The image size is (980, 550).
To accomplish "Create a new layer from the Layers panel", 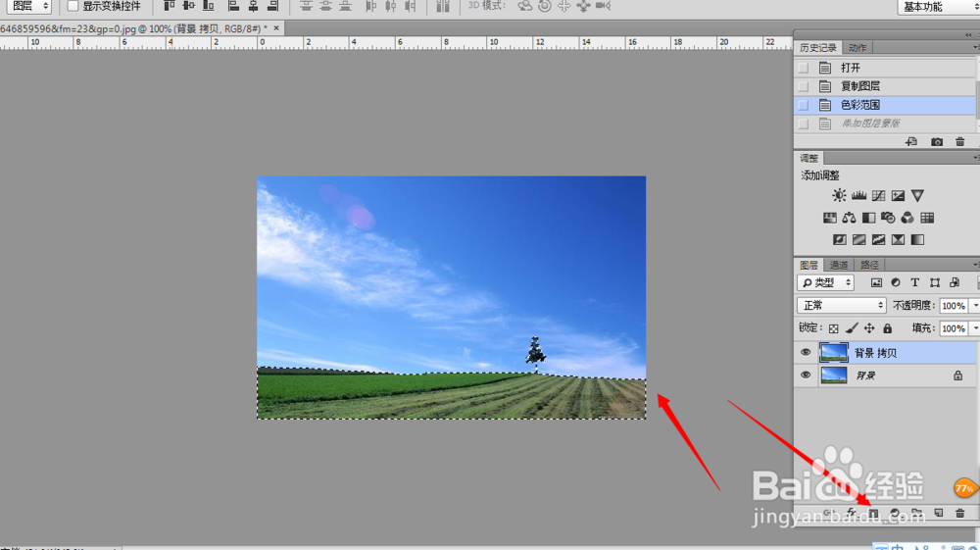I will click(x=938, y=513).
